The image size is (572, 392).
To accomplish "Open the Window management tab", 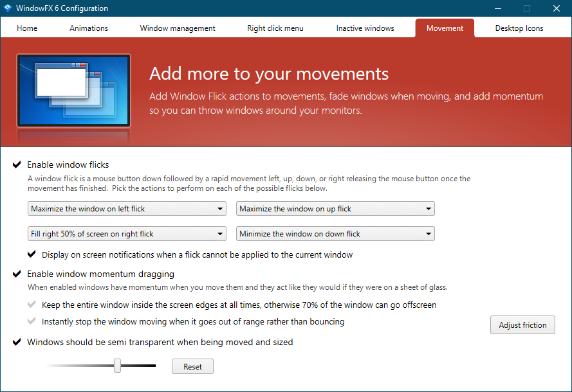I will [x=178, y=28].
